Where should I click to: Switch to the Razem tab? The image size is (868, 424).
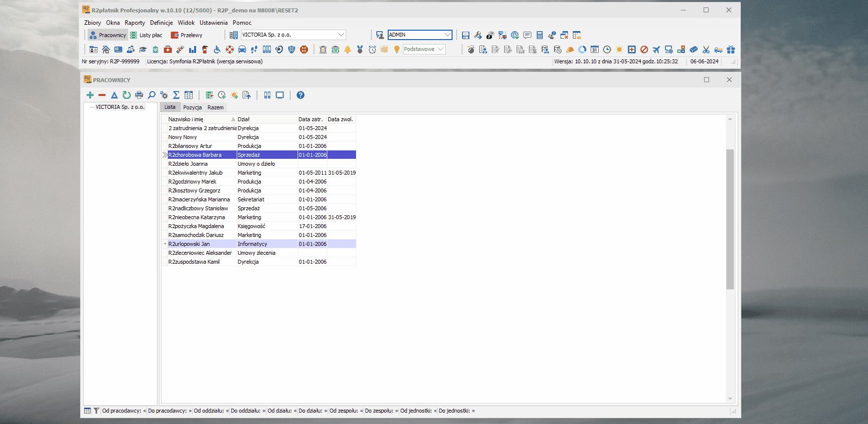[x=215, y=107]
